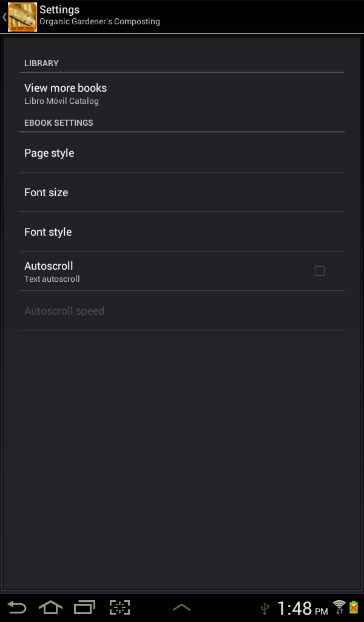Open the Font size setting

point(46,193)
